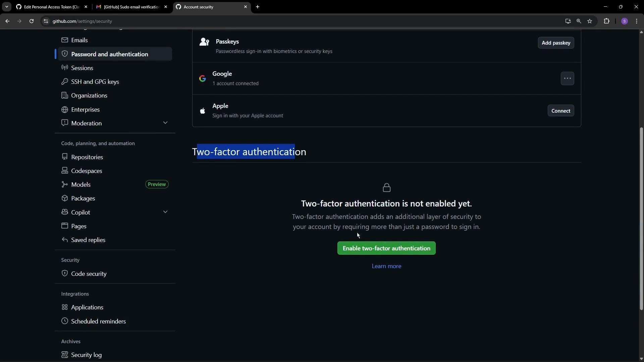Click Add passkey button
This screenshot has height=362, width=644.
(x=556, y=43)
